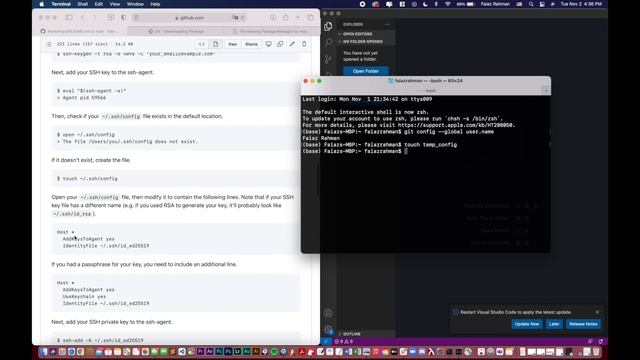Open the remote window indicator in VS Code status bar
Screen dimensions: 640x360
pyautogui.click(x=326, y=341)
